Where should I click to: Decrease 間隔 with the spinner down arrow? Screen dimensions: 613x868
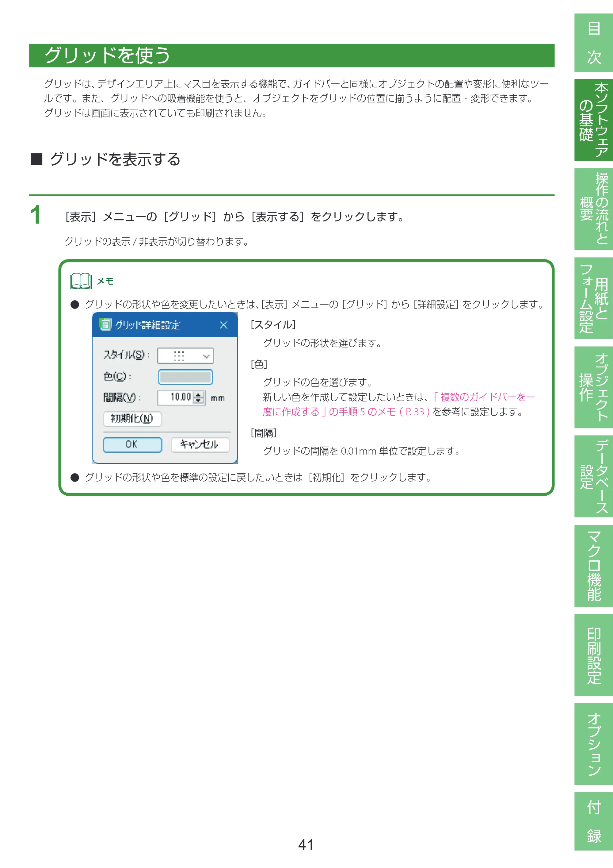199,401
